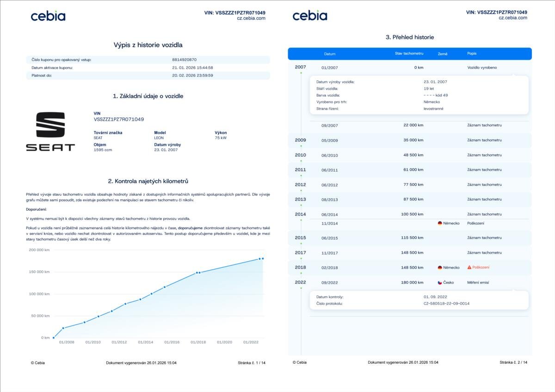Click the red warning triangle beside Poškození

click(469, 268)
